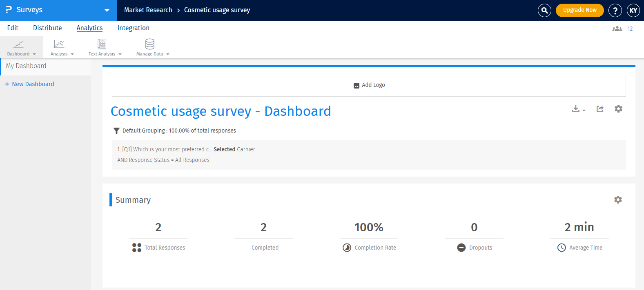Image resolution: width=644 pixels, height=290 pixels.
Task: Open the Analytics tab
Action: click(89, 28)
